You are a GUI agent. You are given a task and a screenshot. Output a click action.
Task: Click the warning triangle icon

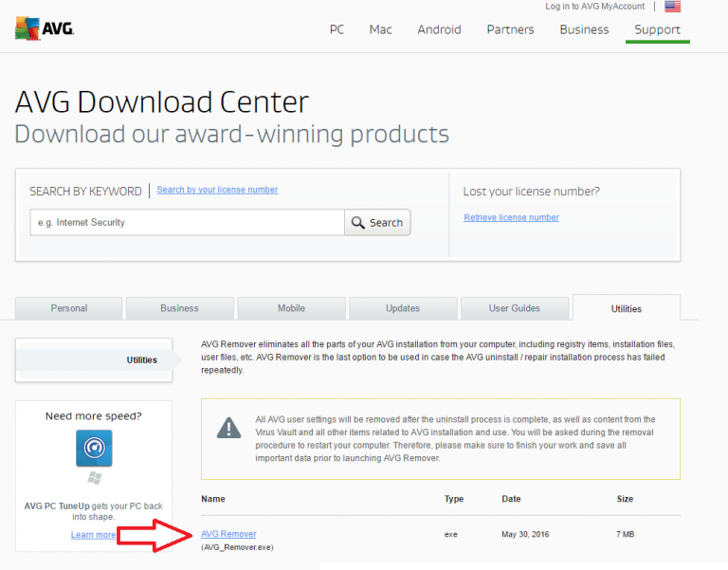click(228, 428)
